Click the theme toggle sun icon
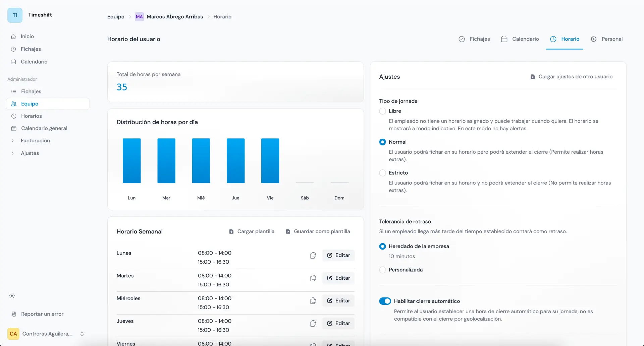This screenshot has width=644, height=346. point(12,296)
